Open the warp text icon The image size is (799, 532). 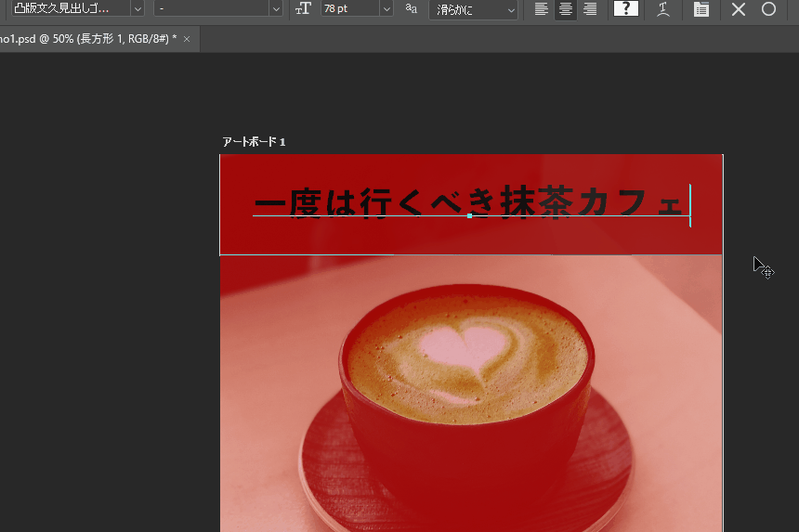(x=663, y=9)
